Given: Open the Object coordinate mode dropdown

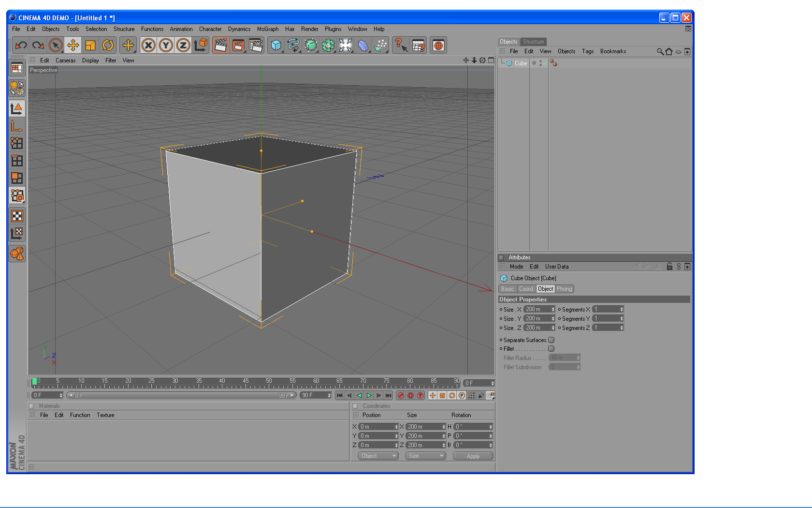Looking at the screenshot, I should pos(378,456).
